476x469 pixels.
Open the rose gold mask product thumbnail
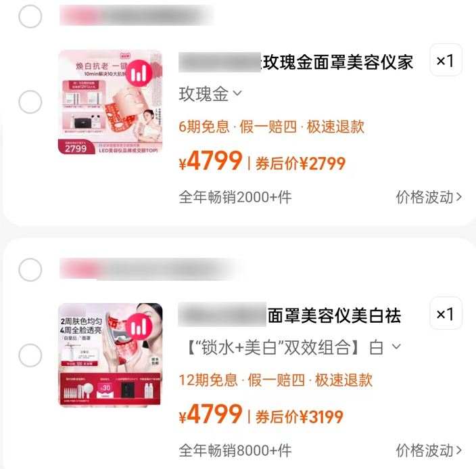tap(110, 102)
